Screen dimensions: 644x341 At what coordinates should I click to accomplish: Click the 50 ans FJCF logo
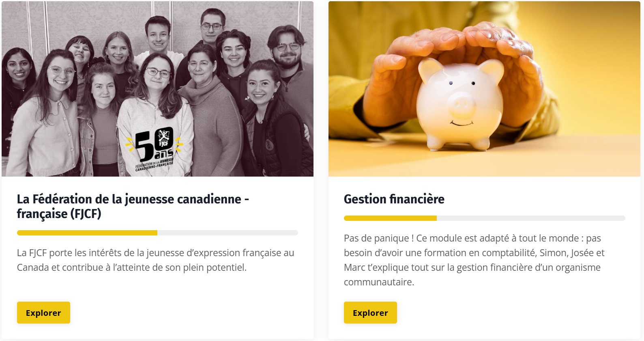155,149
